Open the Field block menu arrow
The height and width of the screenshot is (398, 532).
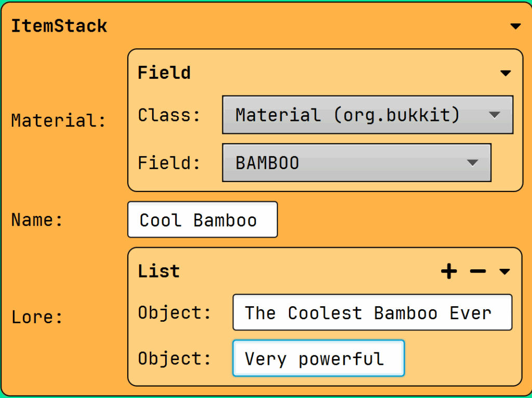[506, 73]
